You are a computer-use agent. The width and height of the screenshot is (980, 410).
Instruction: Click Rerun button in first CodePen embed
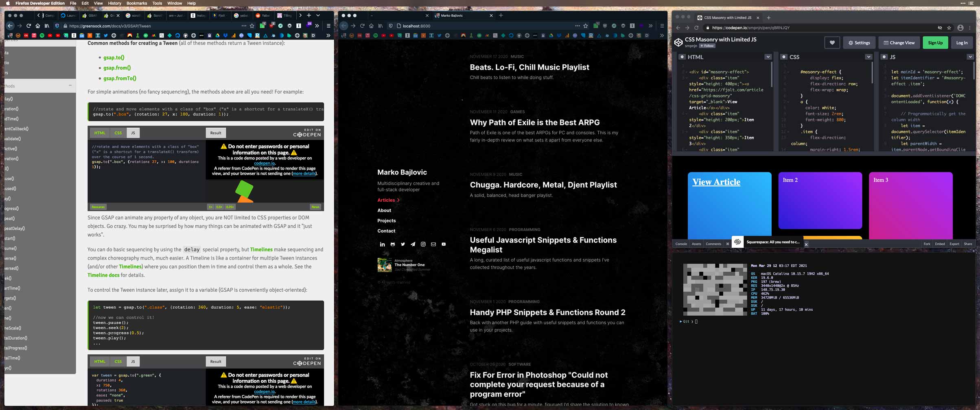(315, 207)
